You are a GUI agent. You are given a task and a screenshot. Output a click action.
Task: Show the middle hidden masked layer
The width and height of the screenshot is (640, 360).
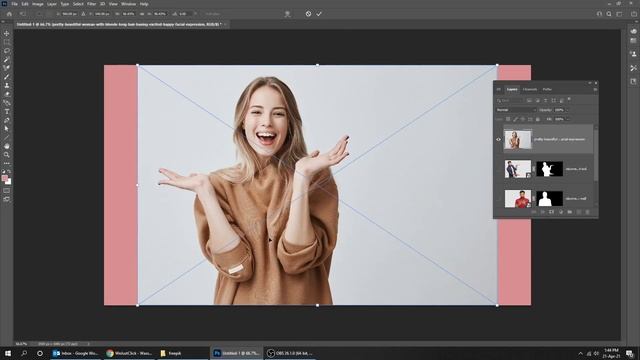coord(498,169)
